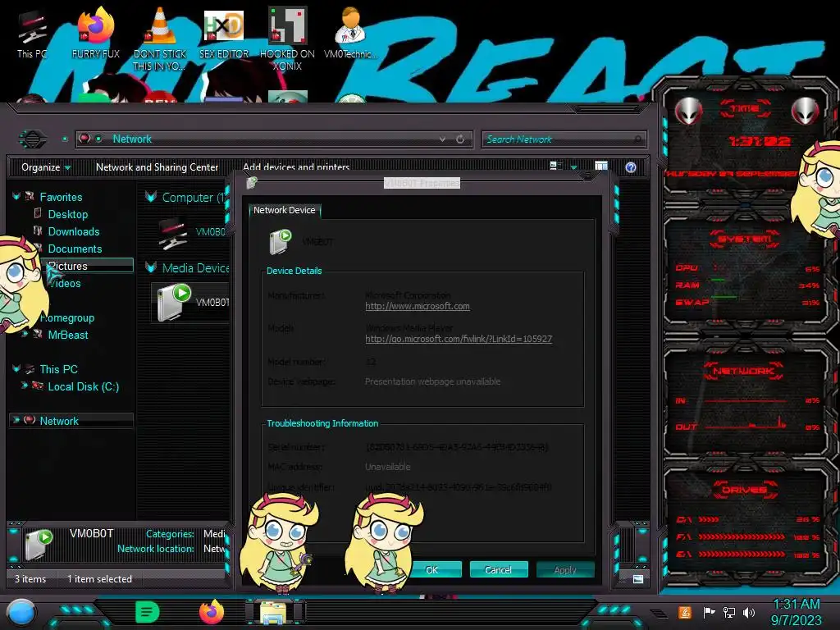Collapse the Media Devices group header
Image resolution: width=840 pixels, height=630 pixels.
coord(151,267)
